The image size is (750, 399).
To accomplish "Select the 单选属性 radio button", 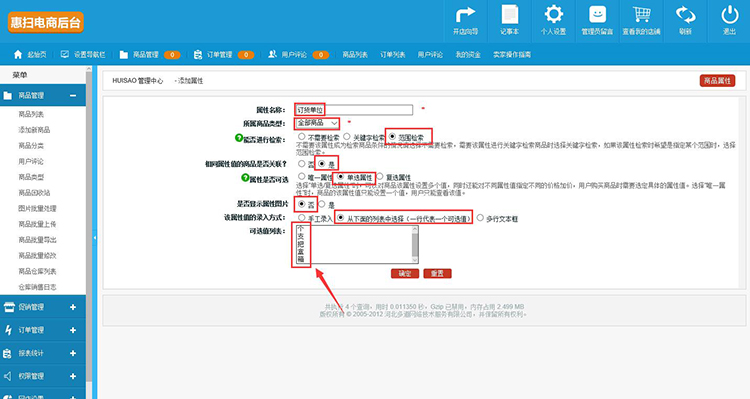I will click(x=341, y=177).
